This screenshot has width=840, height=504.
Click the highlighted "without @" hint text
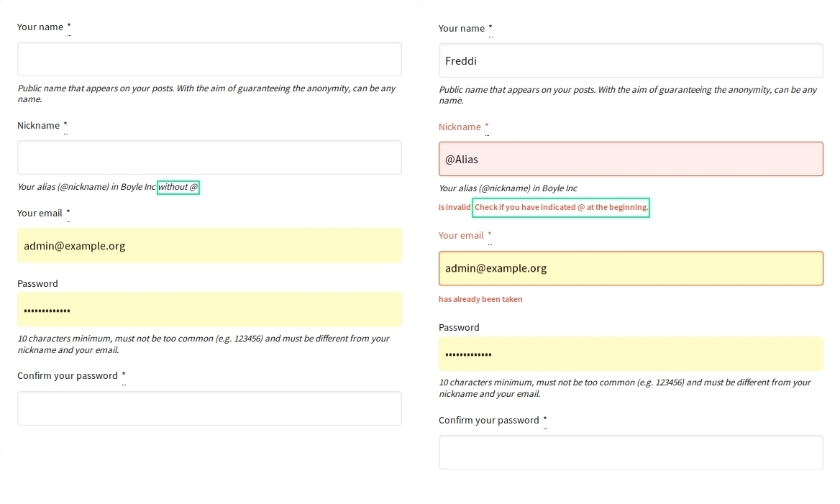[x=178, y=187]
